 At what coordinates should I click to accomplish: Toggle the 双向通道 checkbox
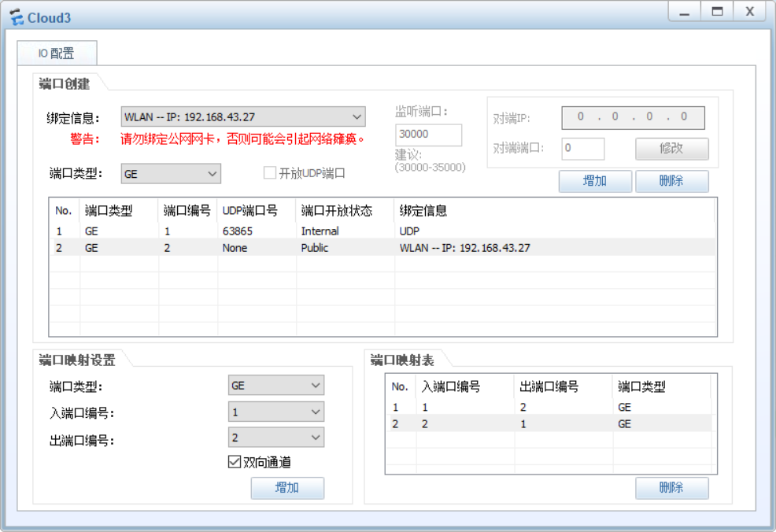(x=235, y=462)
